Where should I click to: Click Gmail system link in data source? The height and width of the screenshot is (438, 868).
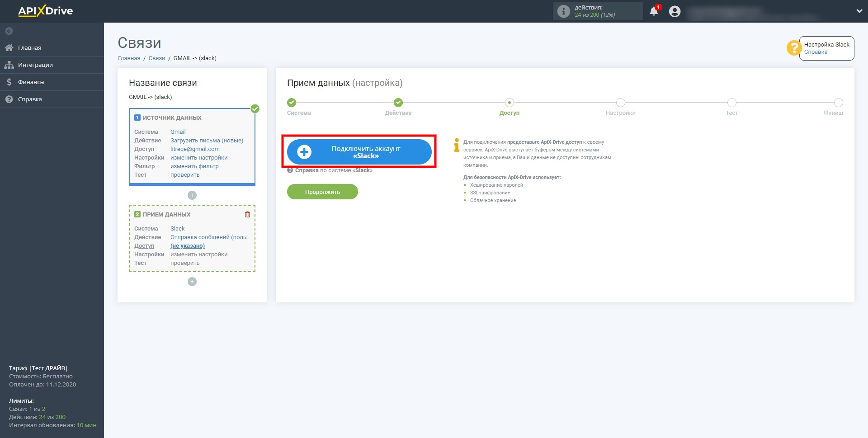point(178,132)
